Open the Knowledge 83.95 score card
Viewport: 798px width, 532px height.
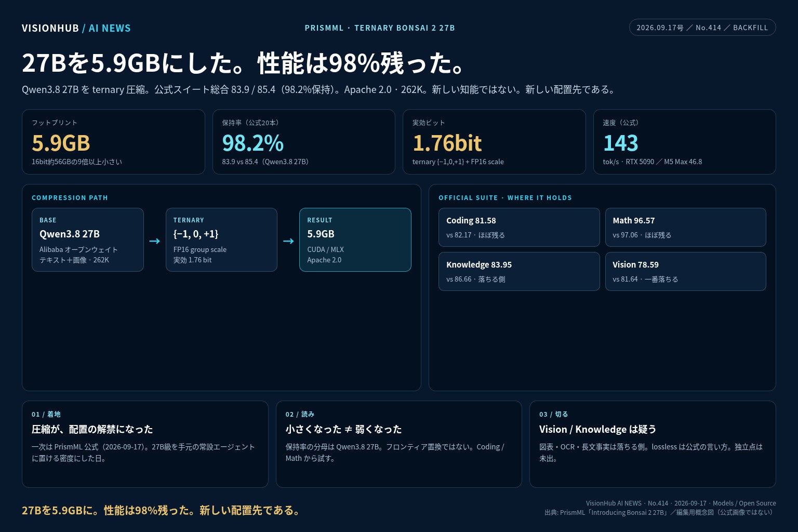(519, 272)
